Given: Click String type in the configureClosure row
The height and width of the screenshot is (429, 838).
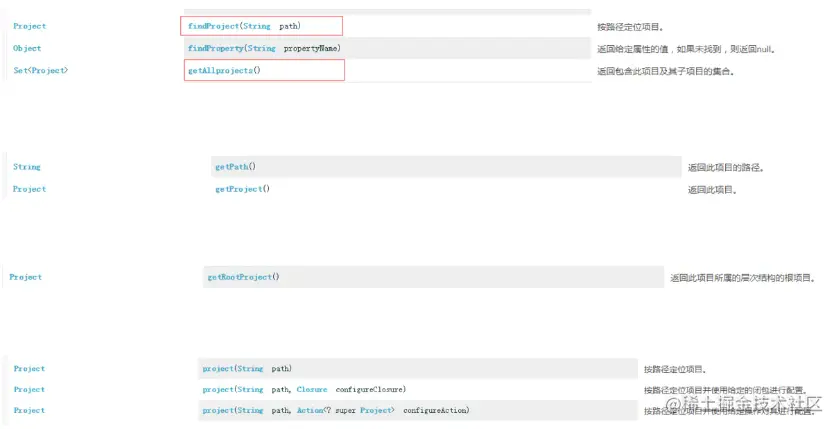Looking at the screenshot, I should tap(250, 389).
